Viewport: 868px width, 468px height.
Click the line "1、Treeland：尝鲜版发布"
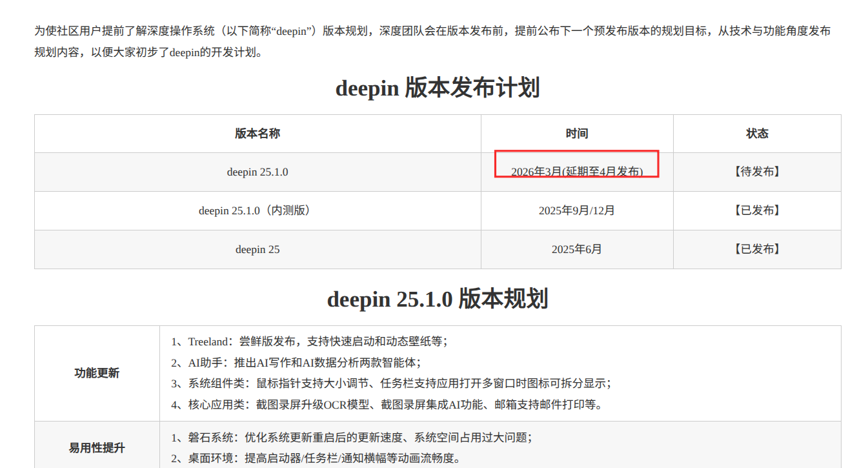309,341
